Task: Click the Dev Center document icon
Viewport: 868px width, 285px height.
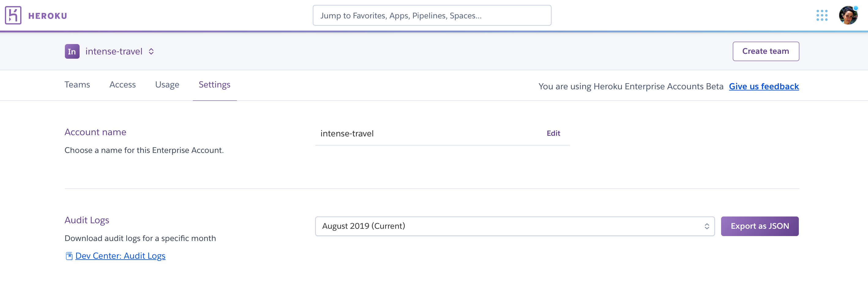Action: (69, 256)
